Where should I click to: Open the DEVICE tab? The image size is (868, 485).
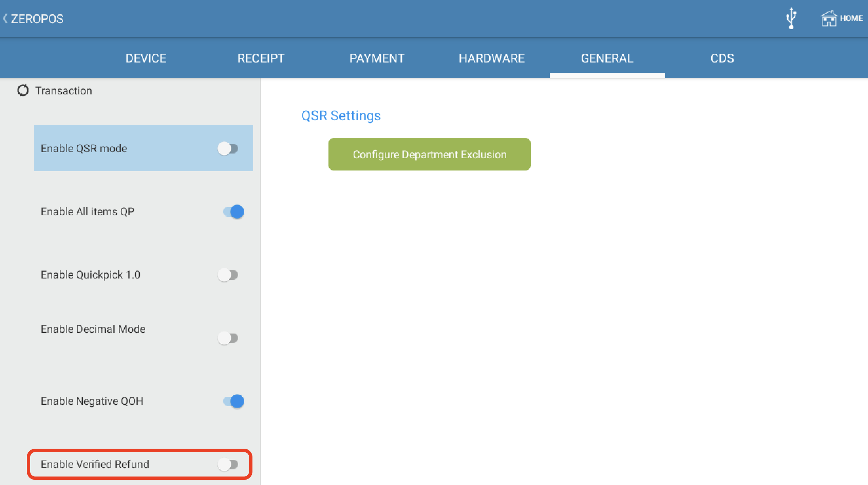pyautogui.click(x=146, y=58)
